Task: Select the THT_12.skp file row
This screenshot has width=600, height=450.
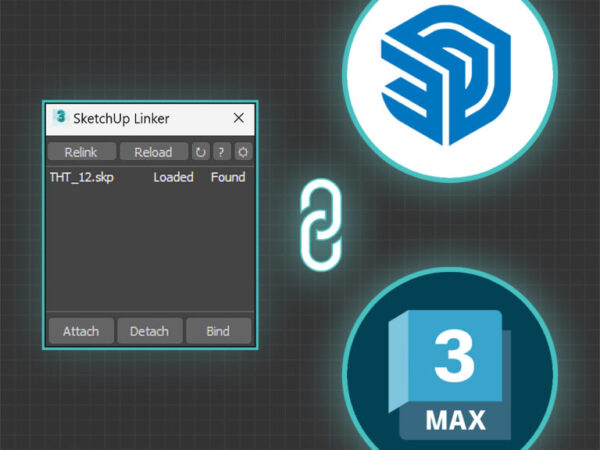Action: (150, 178)
